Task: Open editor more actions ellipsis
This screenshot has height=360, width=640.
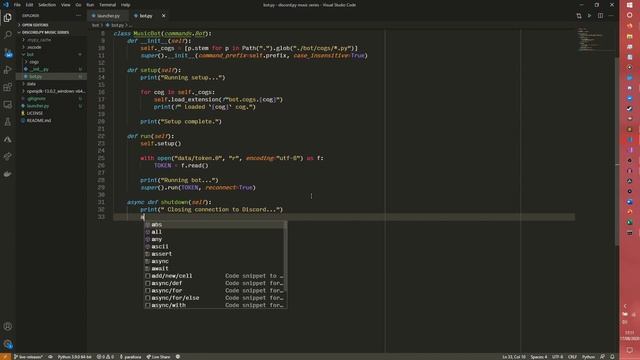Action: point(611,16)
